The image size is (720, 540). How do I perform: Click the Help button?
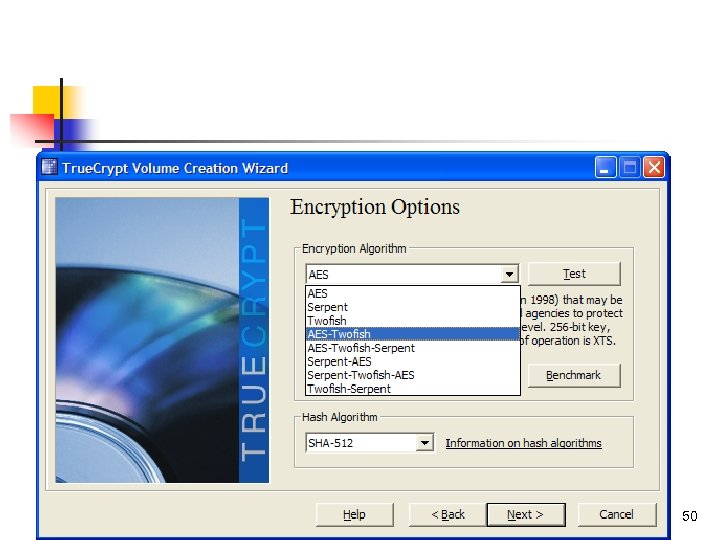[x=354, y=515]
